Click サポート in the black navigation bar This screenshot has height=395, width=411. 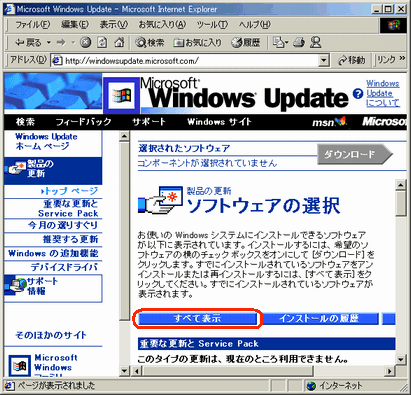[149, 122]
